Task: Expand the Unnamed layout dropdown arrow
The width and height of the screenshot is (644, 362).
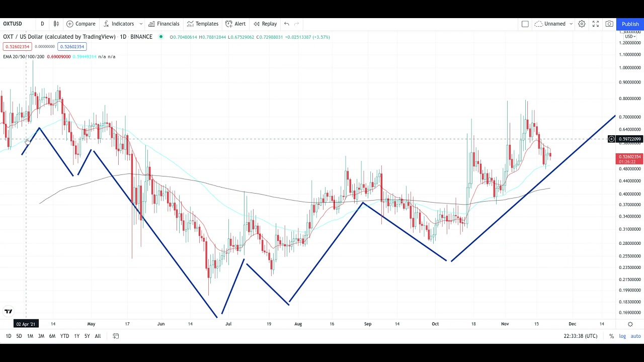Action: point(571,24)
